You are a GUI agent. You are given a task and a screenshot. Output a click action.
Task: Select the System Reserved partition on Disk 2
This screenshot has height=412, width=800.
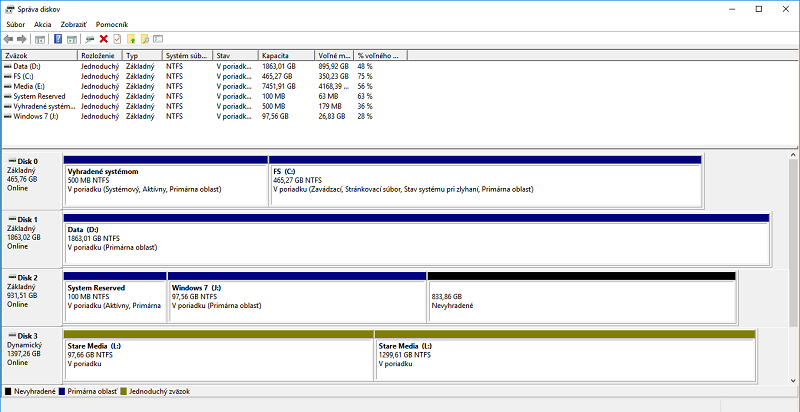115,298
